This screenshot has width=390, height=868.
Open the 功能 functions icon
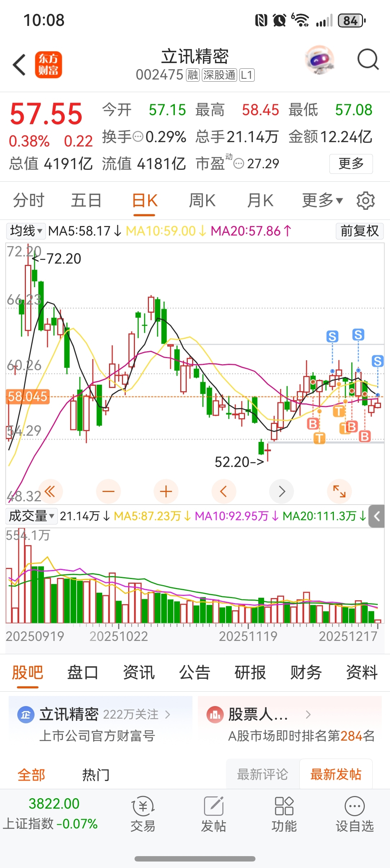coord(284,815)
